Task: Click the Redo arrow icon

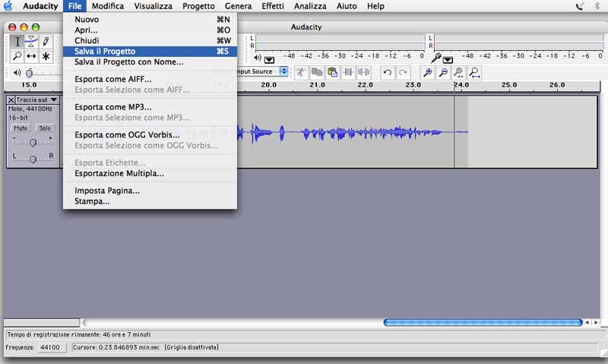Action: [403, 72]
